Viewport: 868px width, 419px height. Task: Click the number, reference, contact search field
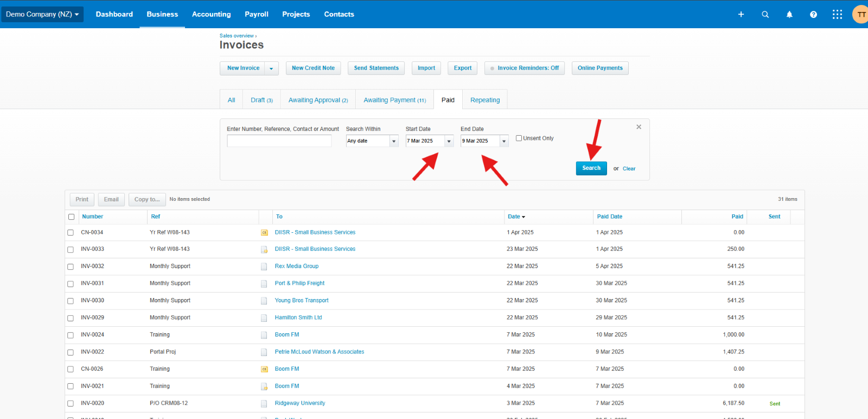coord(279,141)
